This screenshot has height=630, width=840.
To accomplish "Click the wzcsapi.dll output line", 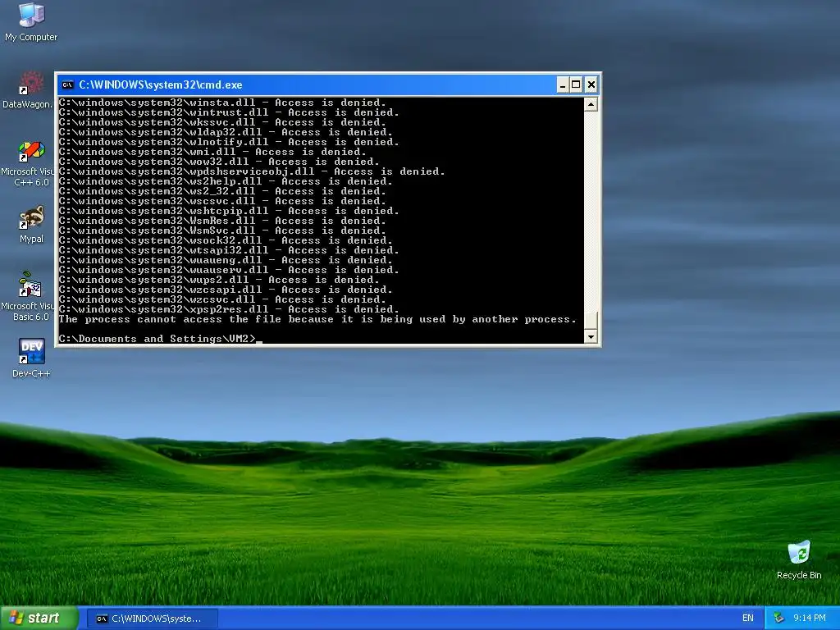I will pyautogui.click(x=226, y=290).
